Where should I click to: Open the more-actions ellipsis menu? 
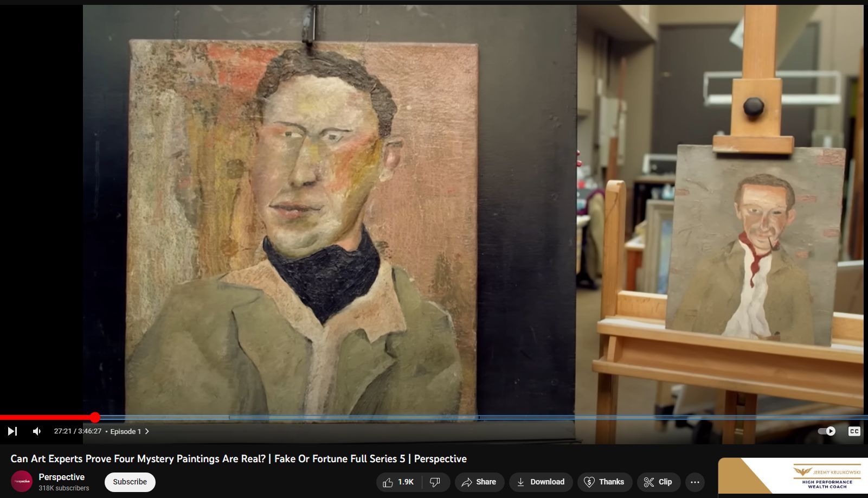[695, 482]
